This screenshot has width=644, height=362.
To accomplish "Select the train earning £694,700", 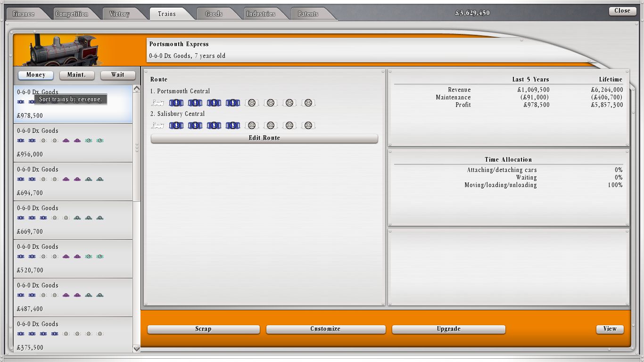I will (x=73, y=181).
